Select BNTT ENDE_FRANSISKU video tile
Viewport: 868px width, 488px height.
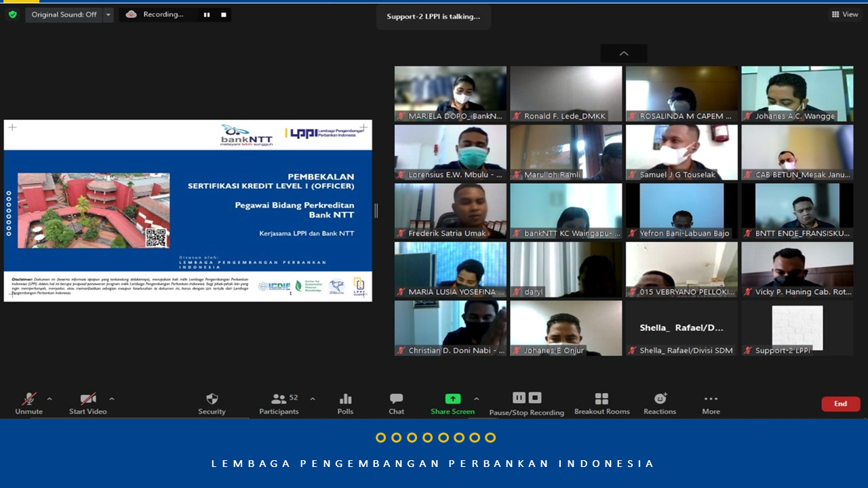[x=797, y=211]
